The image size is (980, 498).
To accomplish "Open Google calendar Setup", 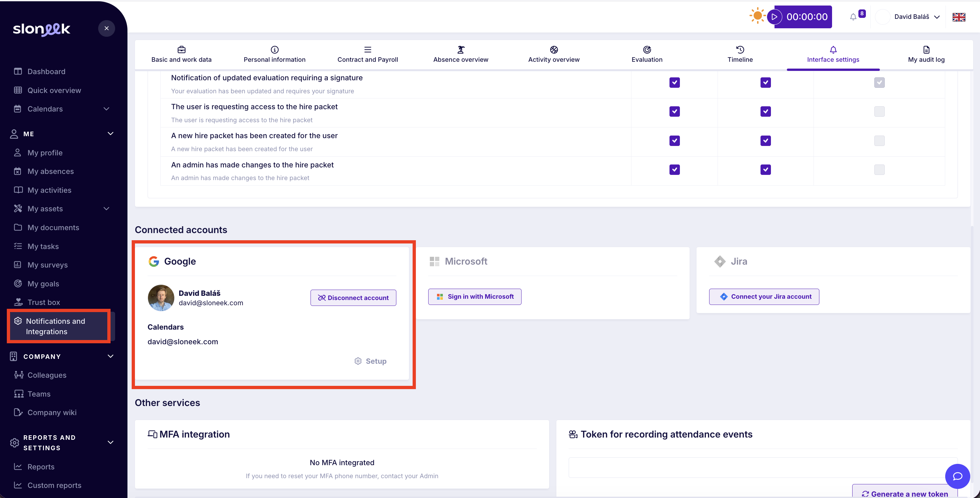I will [370, 361].
